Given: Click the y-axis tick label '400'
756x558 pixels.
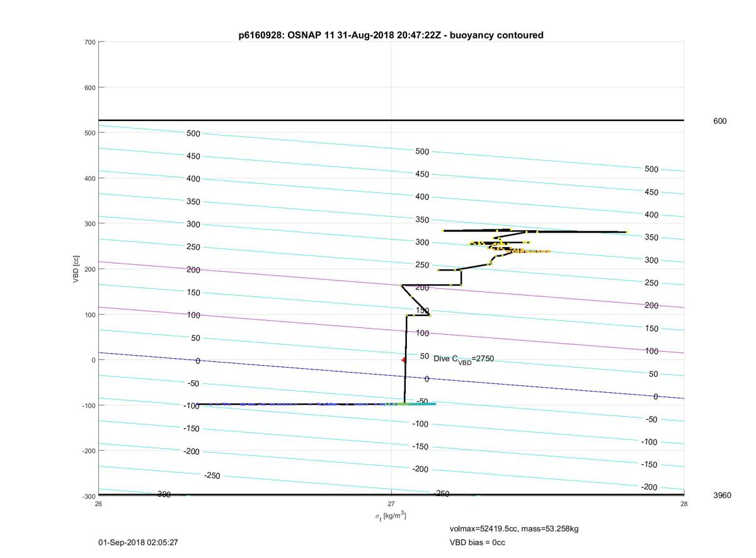Looking at the screenshot, I should click(89, 178).
